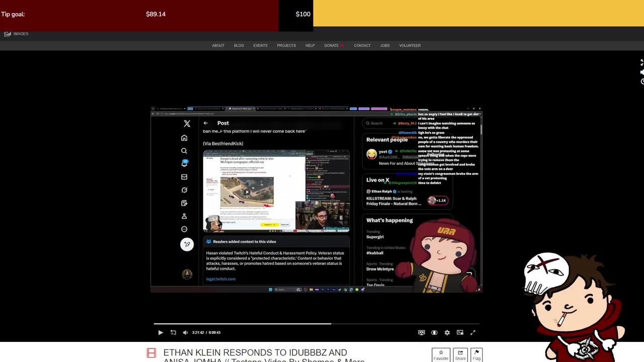Screen dimensions: 644x362
Task: Open the PROJECTS page
Action: click(286, 45)
